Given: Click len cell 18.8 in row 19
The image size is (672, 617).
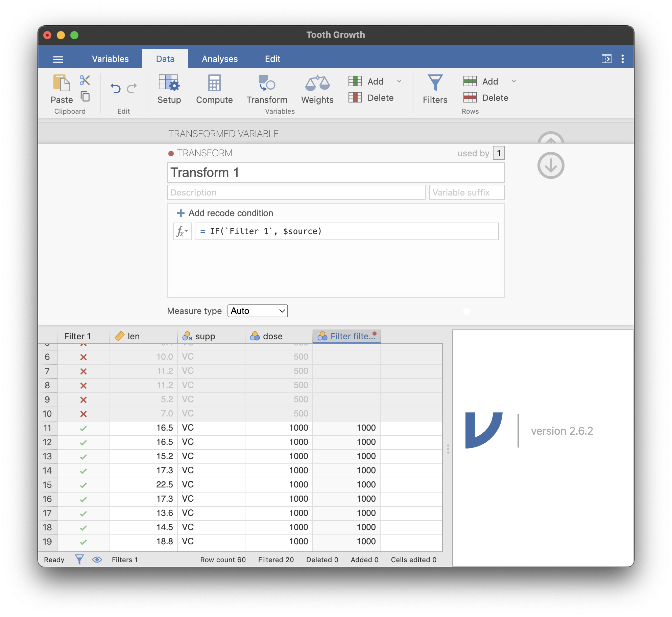Looking at the screenshot, I should (x=144, y=542).
